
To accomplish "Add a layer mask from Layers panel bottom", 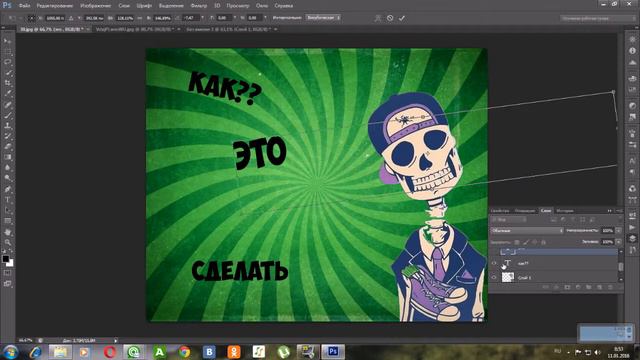I will (567, 287).
